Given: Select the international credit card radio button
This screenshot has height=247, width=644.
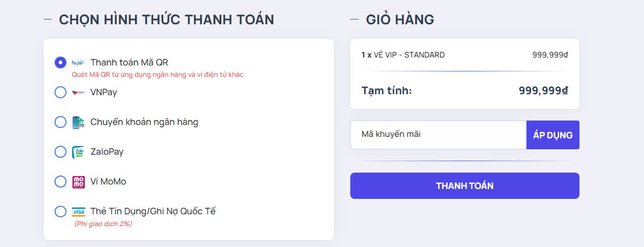Looking at the screenshot, I should pos(61,211).
